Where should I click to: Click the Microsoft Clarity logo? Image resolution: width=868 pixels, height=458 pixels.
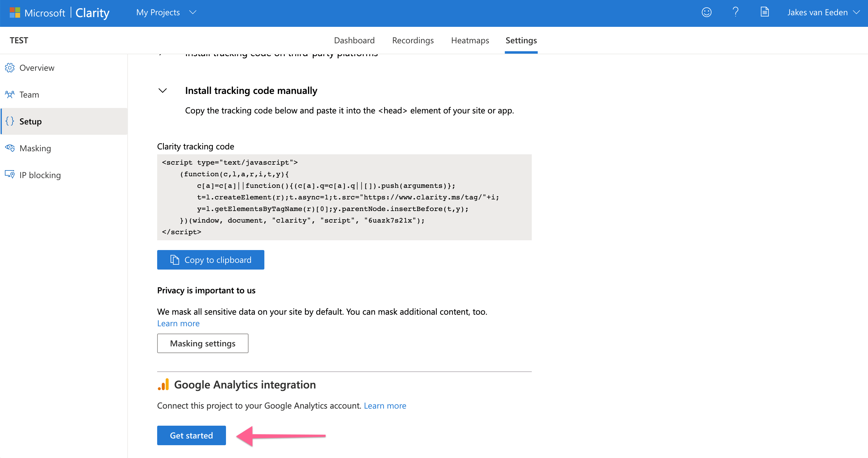(x=59, y=13)
